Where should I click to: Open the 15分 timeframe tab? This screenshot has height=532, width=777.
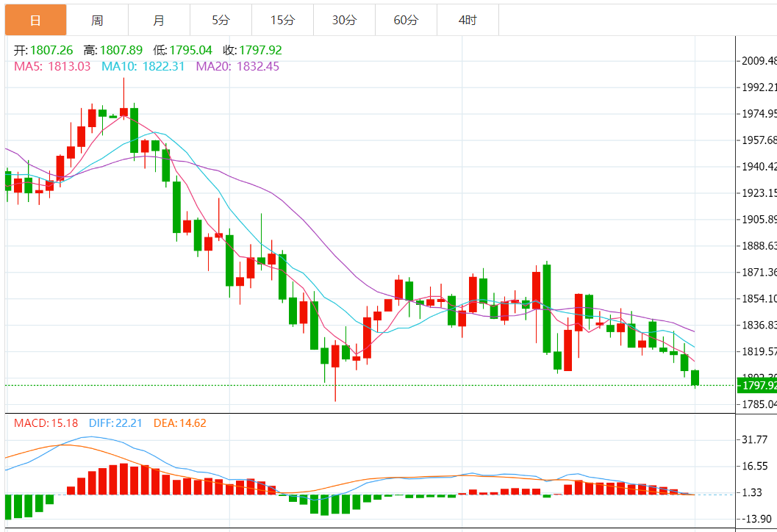tap(282, 21)
